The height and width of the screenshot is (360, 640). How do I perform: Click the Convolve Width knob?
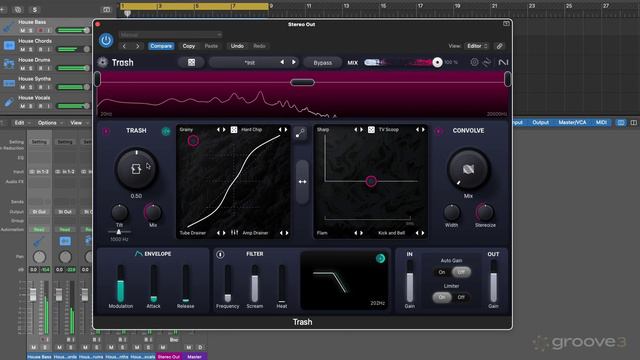451,213
